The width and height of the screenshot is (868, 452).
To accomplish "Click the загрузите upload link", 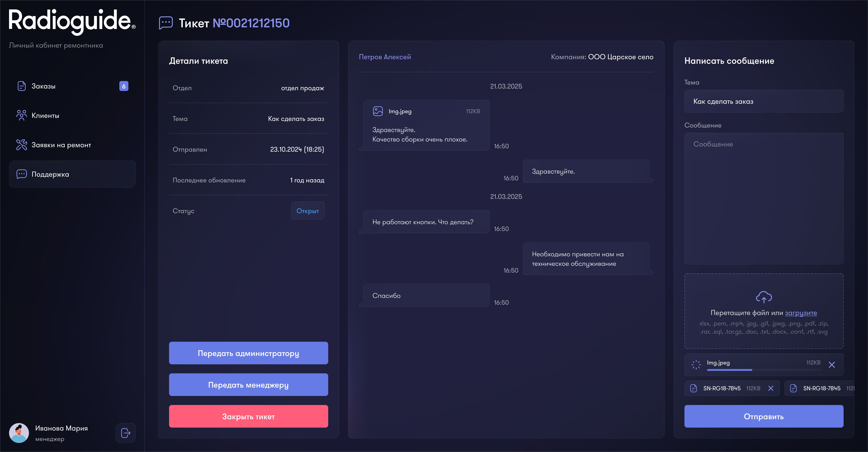I will coord(801,313).
